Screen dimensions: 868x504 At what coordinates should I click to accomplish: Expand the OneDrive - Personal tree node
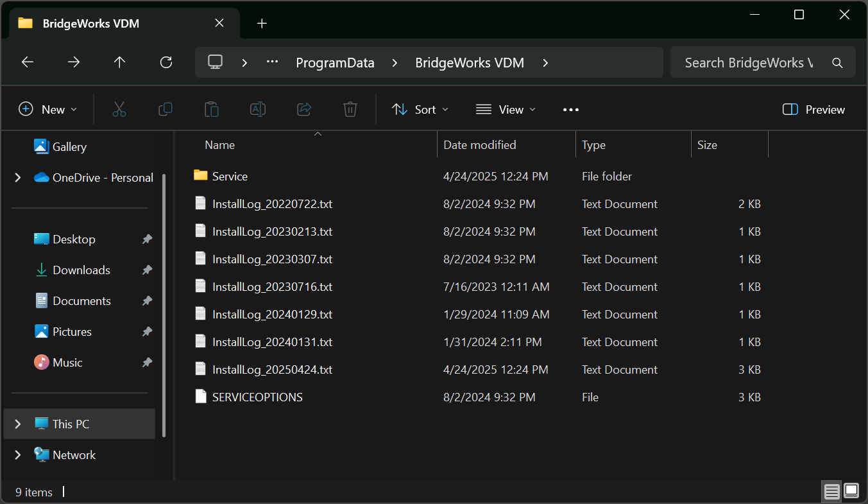tap(18, 178)
